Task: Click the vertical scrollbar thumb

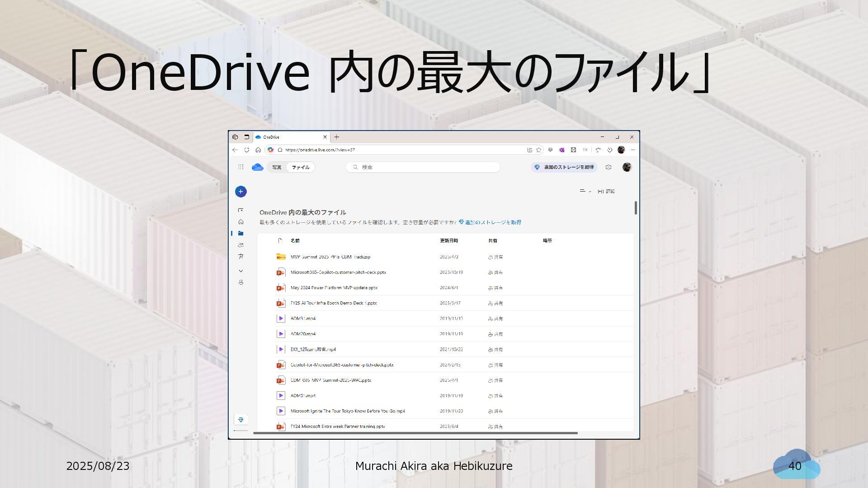Action: (636, 208)
